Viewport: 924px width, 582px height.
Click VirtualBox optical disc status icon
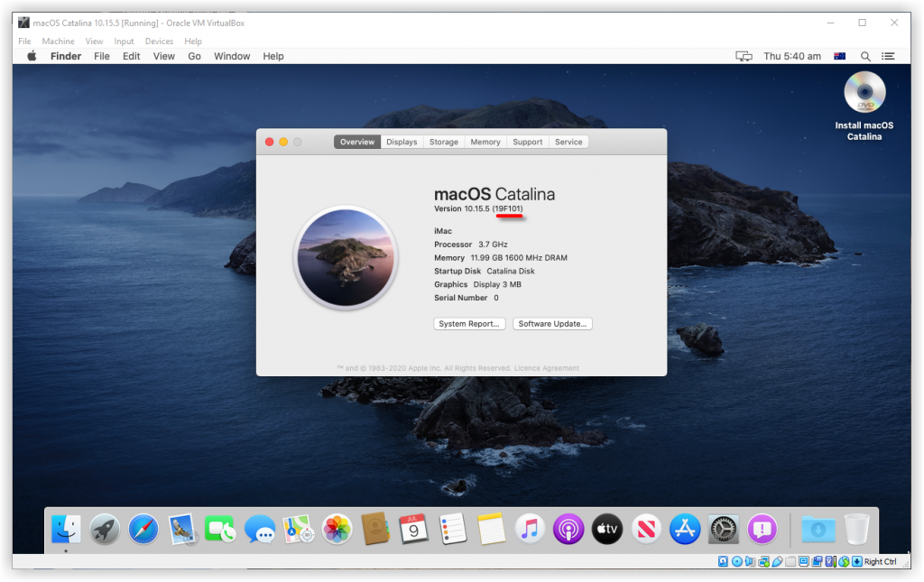coord(737,561)
